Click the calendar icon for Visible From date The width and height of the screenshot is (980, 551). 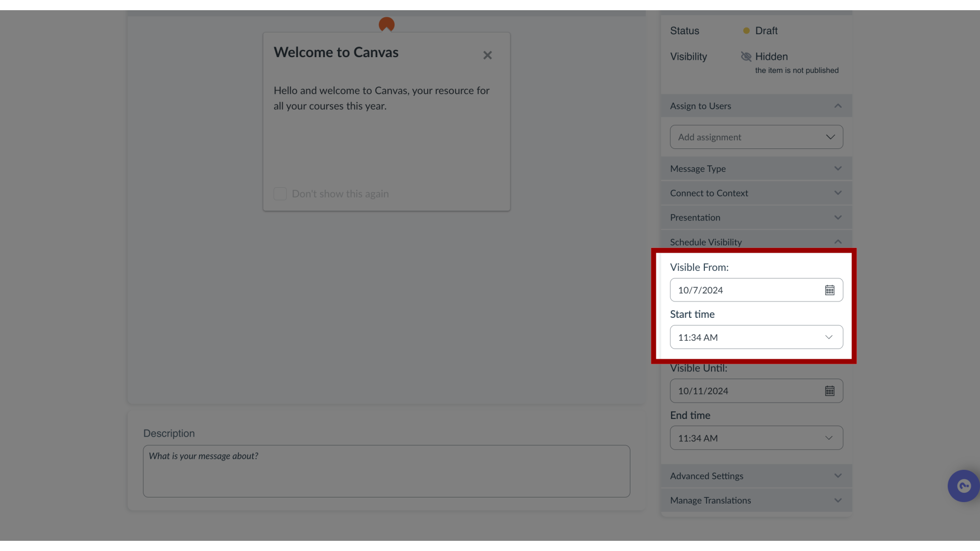829,290
